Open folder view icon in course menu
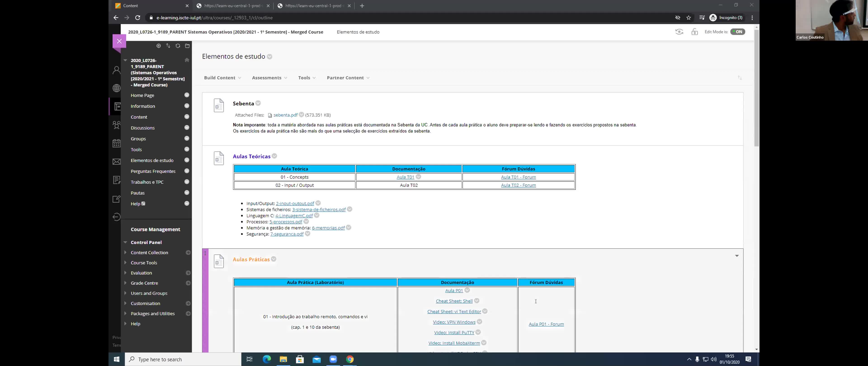 pyautogui.click(x=187, y=46)
